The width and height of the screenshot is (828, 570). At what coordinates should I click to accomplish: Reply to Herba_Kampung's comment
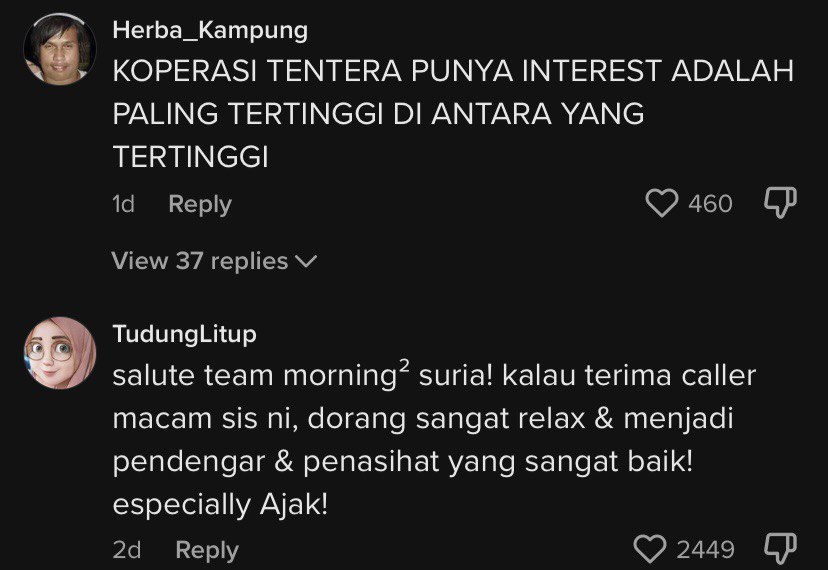(x=199, y=204)
